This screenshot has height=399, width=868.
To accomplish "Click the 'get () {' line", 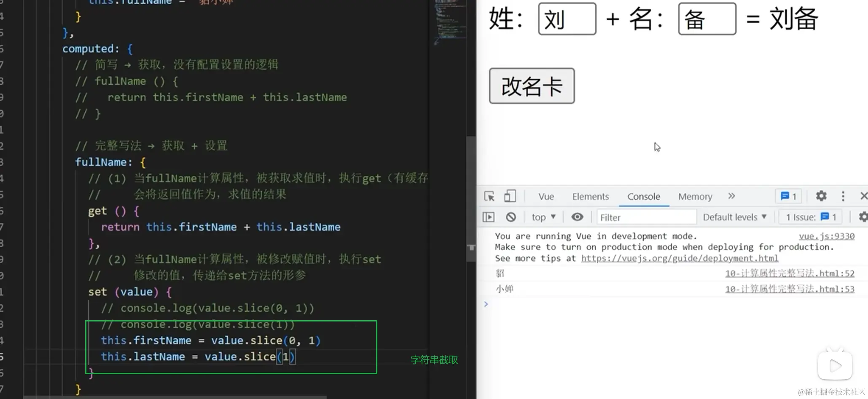I will (114, 211).
